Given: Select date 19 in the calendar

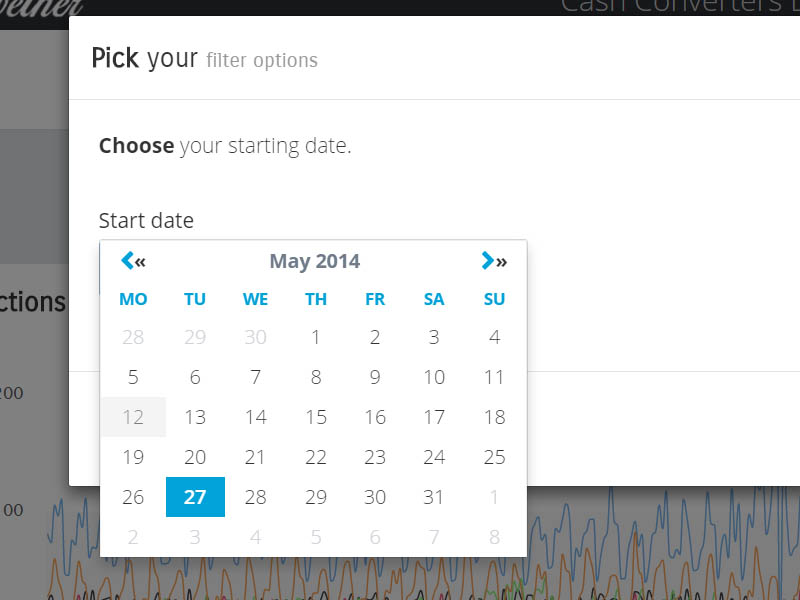Looking at the screenshot, I should 133,457.
